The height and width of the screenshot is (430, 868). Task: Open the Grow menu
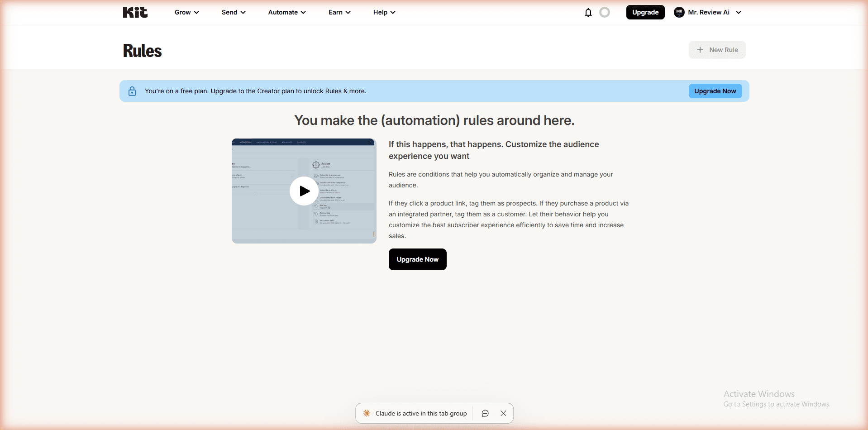pos(186,12)
